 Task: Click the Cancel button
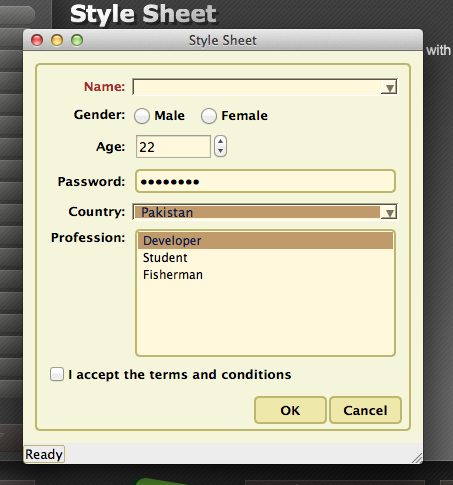click(x=365, y=410)
